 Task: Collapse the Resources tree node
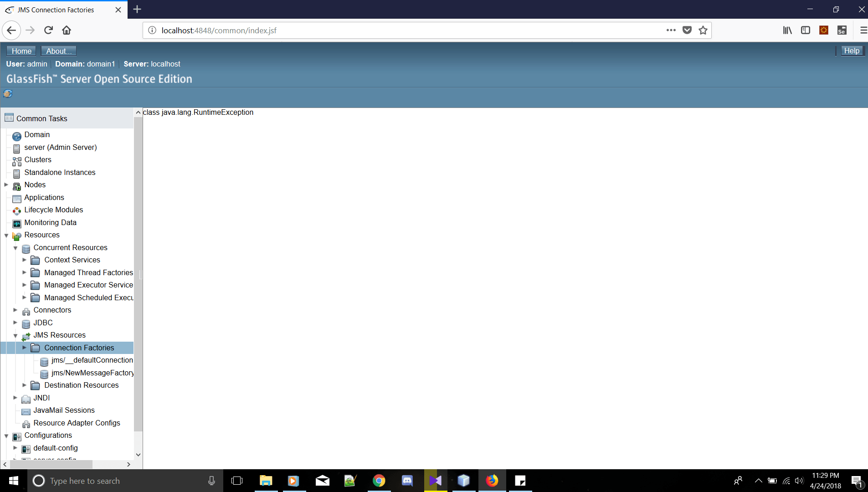pyautogui.click(x=6, y=236)
